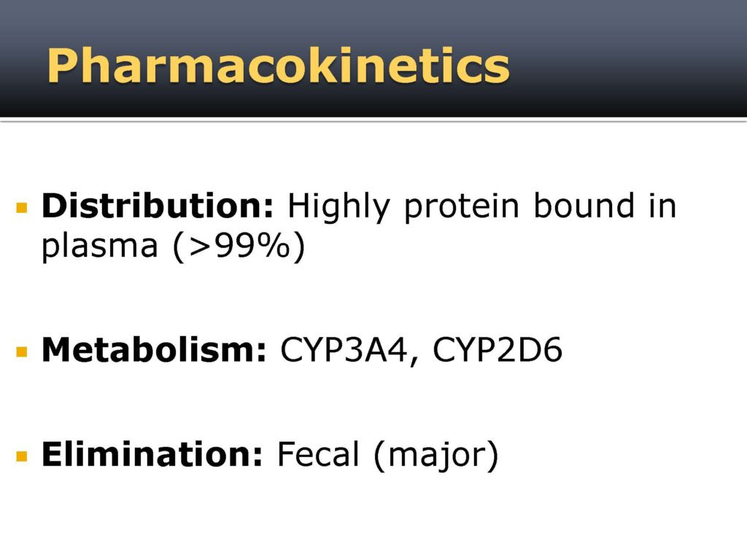
Task: Select the Elimination bold heading
Action: (152, 454)
